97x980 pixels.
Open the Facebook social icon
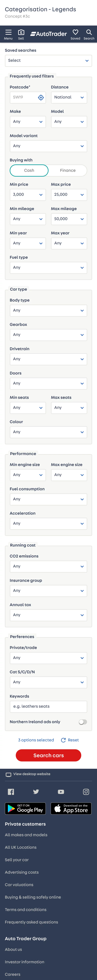[x=11, y=792]
